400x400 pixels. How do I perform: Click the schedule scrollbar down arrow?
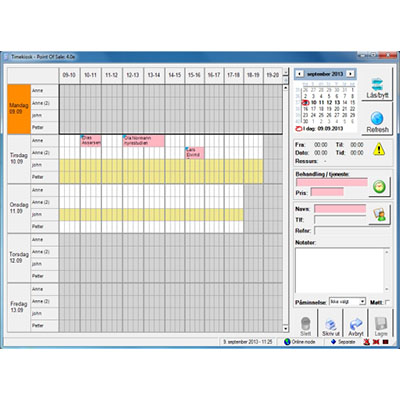pyautogui.click(x=285, y=329)
